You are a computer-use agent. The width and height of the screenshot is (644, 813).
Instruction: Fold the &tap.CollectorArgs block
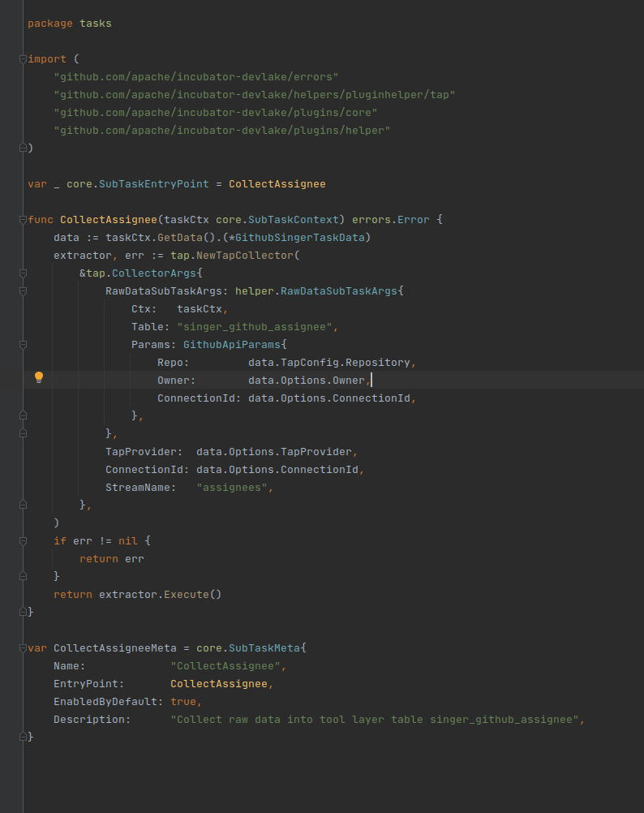point(23,273)
